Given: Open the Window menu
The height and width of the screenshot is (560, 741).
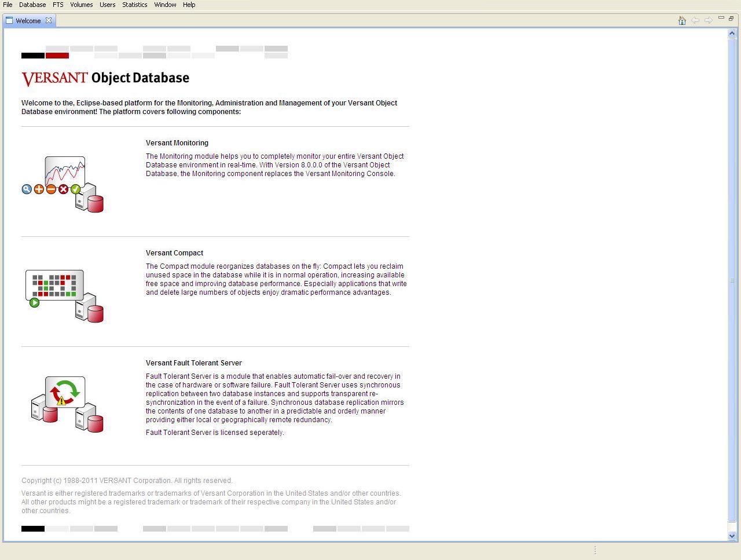Looking at the screenshot, I should click(x=165, y=5).
